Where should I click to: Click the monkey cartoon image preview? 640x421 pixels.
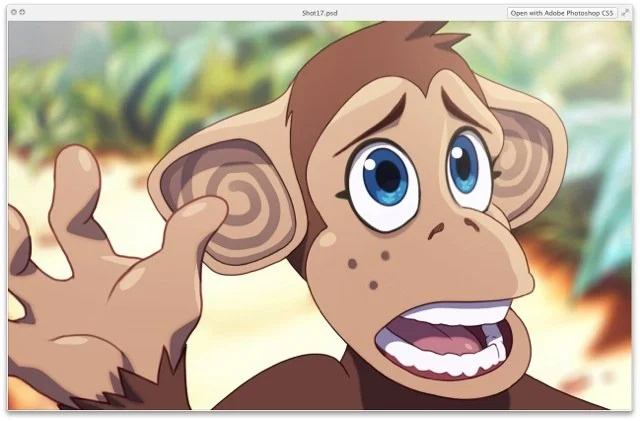pos(320,215)
